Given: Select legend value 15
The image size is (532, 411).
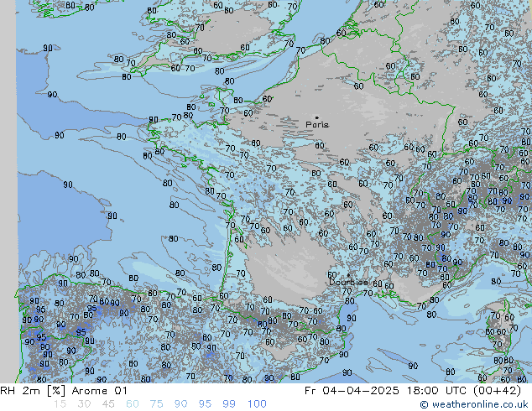Looking at the screenshot, I should point(60,404).
